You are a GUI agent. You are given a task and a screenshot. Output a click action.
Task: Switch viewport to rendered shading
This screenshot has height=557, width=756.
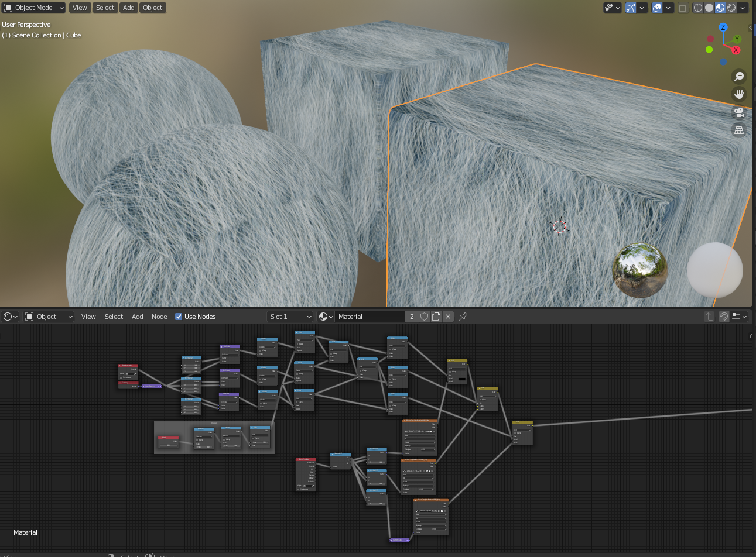click(x=731, y=8)
